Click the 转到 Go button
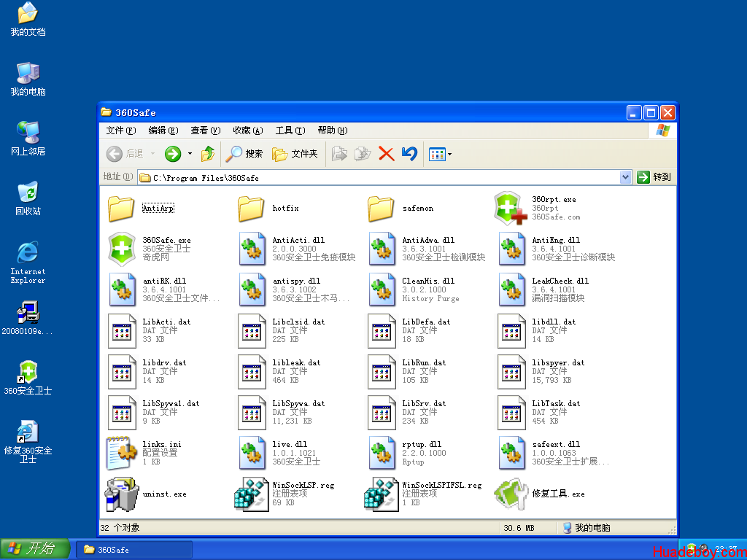 (x=654, y=177)
